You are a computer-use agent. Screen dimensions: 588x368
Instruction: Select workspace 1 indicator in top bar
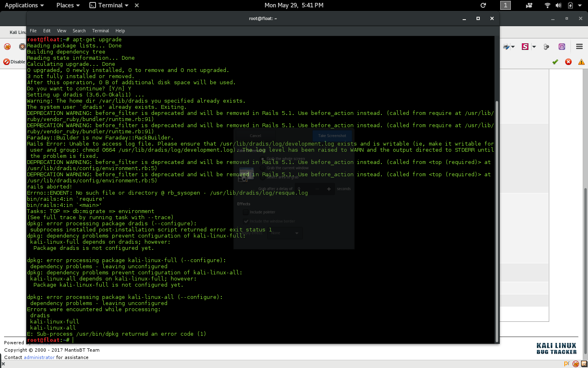(506, 5)
